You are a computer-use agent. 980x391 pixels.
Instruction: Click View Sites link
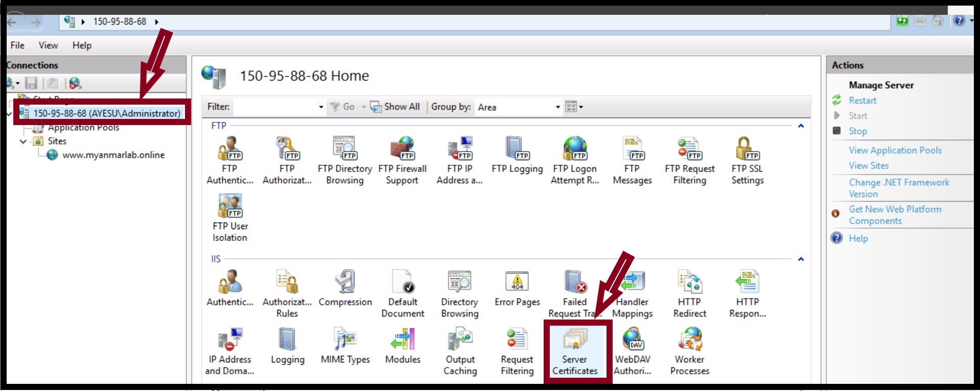(869, 165)
